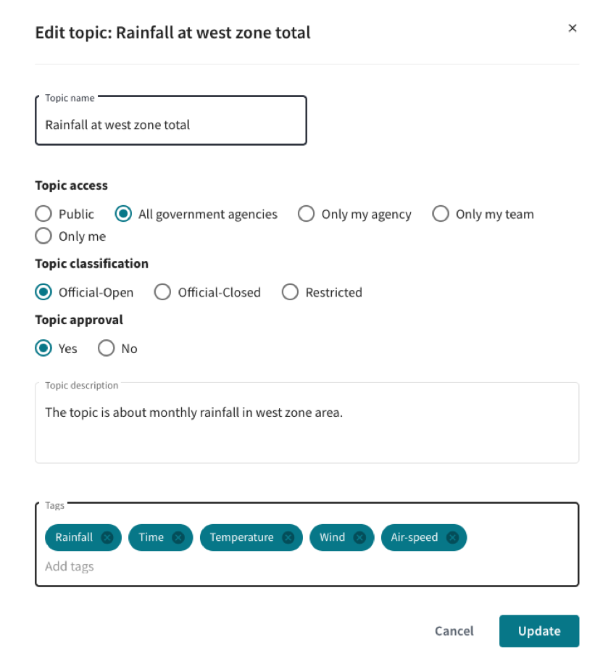Screen dimensions: 616x672
Task: Remove the Time tag
Action: point(178,537)
